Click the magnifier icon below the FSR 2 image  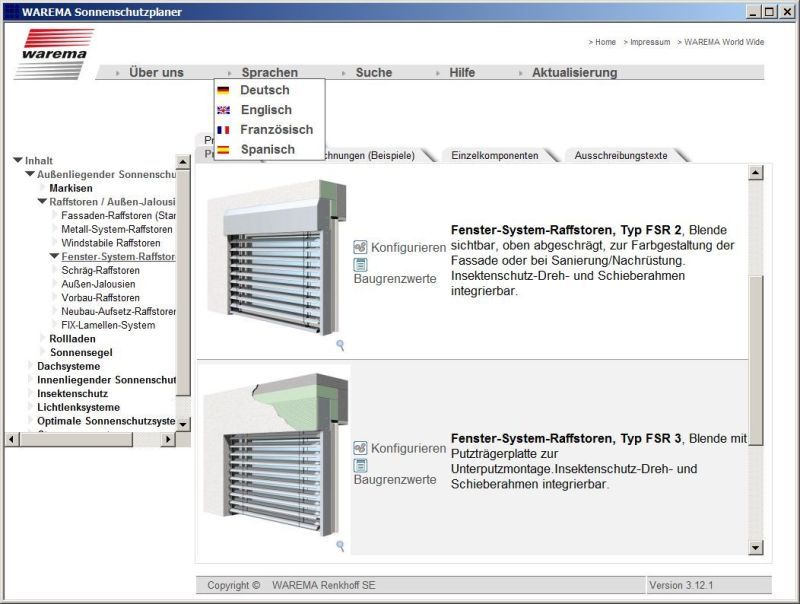(x=340, y=345)
